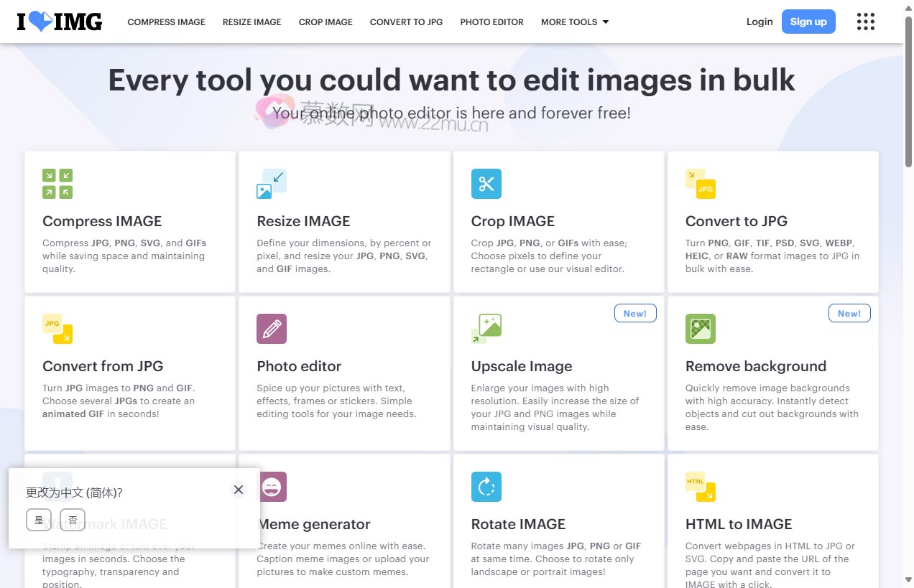Viewport: 914px width, 588px height.
Task: Select the Remove background icon
Action: [x=701, y=329]
